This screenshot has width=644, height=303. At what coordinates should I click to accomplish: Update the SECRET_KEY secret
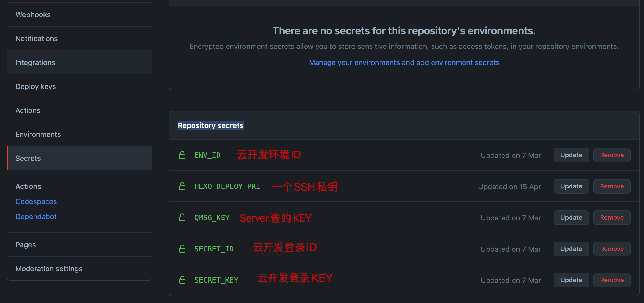click(x=571, y=280)
